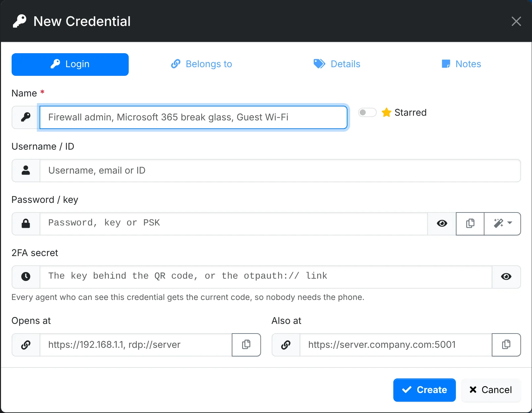
Task: Click the yellow star icon
Action: [x=386, y=112]
